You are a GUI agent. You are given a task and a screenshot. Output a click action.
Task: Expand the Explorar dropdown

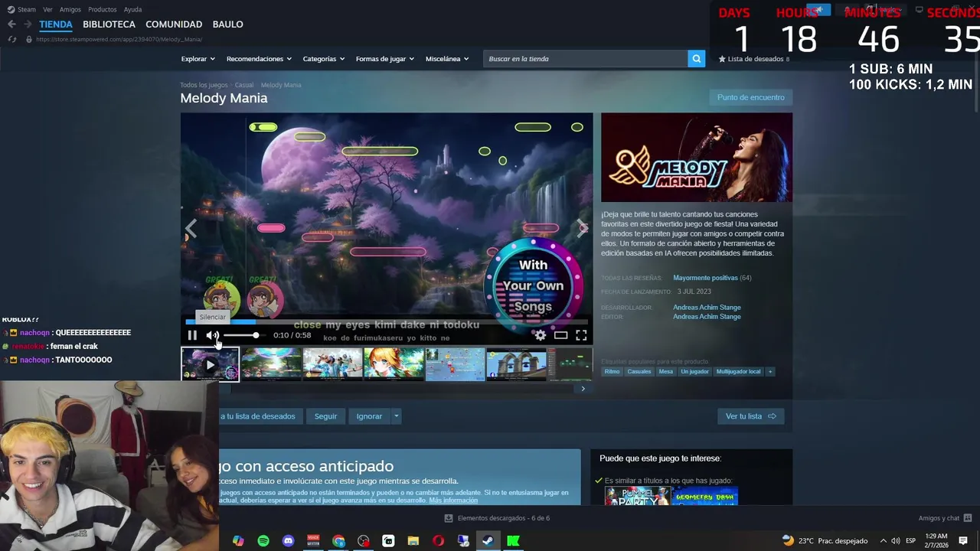(x=198, y=59)
